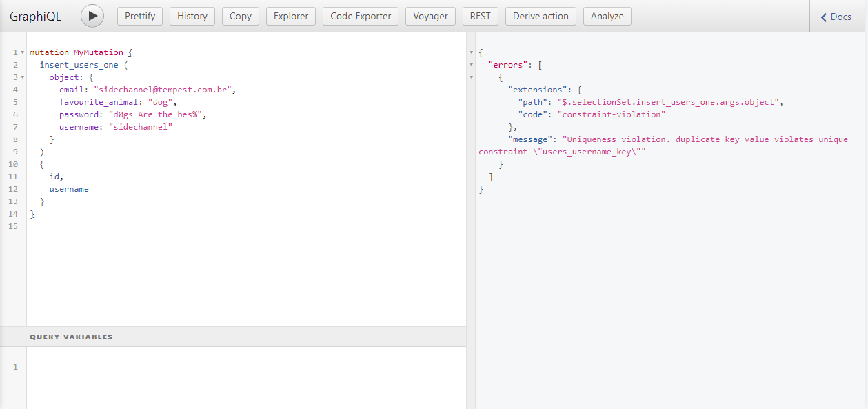Copy the query using the Copy button
The width and height of the screenshot is (868, 409).
240,16
